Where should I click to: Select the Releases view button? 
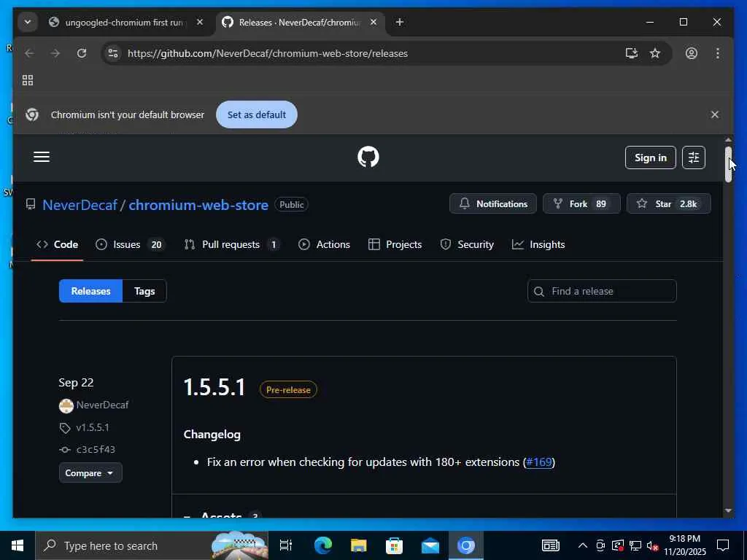90,291
